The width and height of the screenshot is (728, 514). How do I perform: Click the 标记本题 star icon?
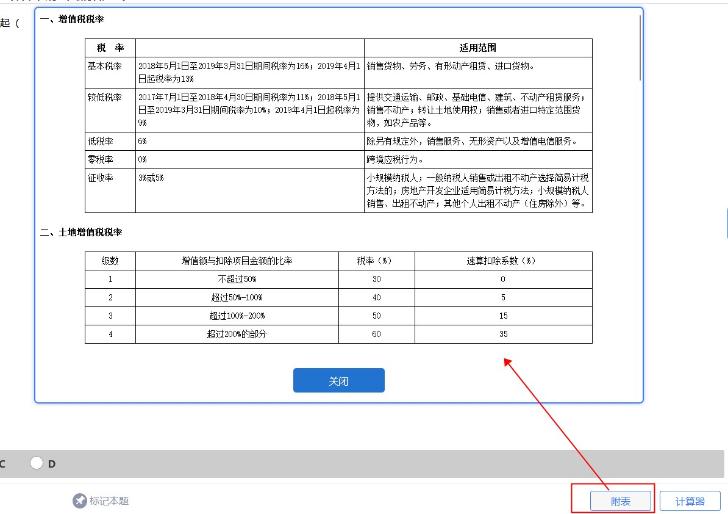[x=79, y=501]
